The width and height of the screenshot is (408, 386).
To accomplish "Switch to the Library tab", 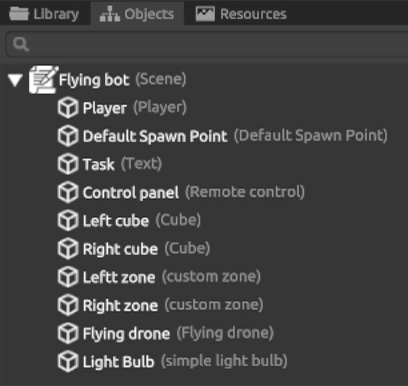I will pyautogui.click(x=44, y=14).
